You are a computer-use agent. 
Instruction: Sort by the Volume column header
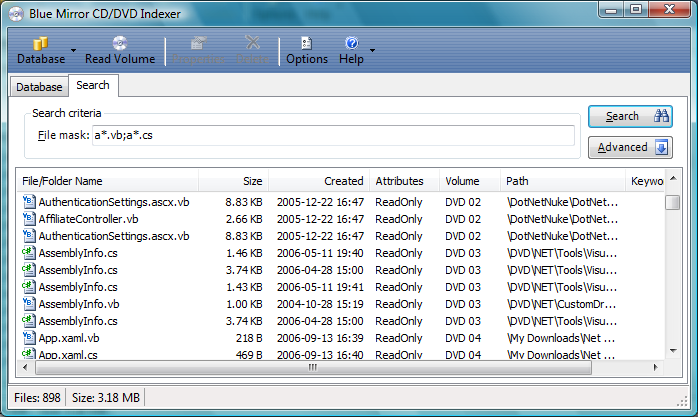pos(470,181)
